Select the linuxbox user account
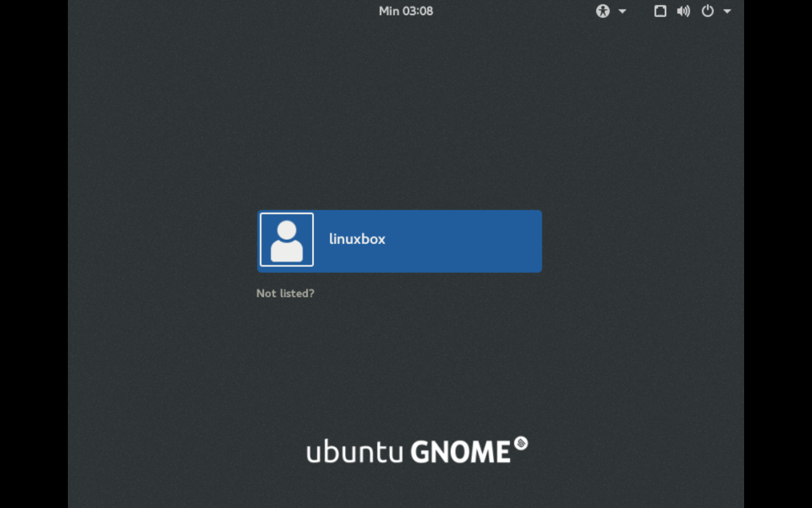This screenshot has width=812, height=508. [400, 241]
